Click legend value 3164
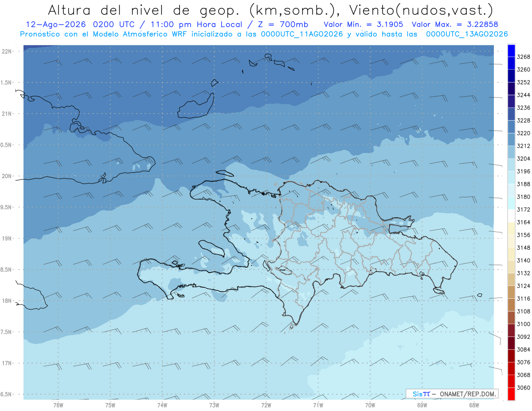Viewport: 532px width, 411px height. 524,222
